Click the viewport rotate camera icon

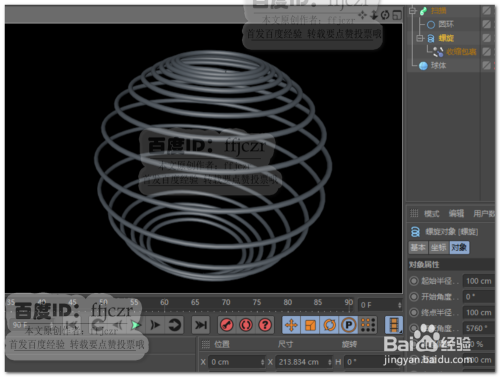pyautogui.click(x=385, y=15)
